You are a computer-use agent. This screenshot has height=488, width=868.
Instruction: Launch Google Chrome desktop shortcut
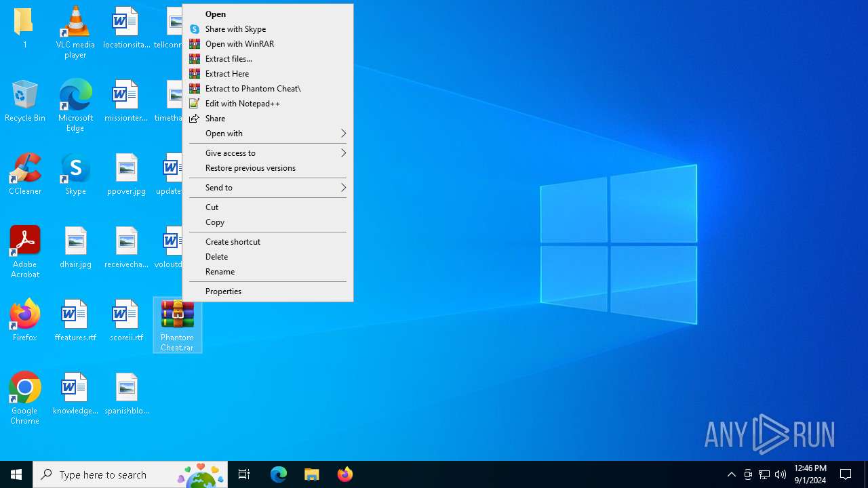pyautogui.click(x=24, y=398)
